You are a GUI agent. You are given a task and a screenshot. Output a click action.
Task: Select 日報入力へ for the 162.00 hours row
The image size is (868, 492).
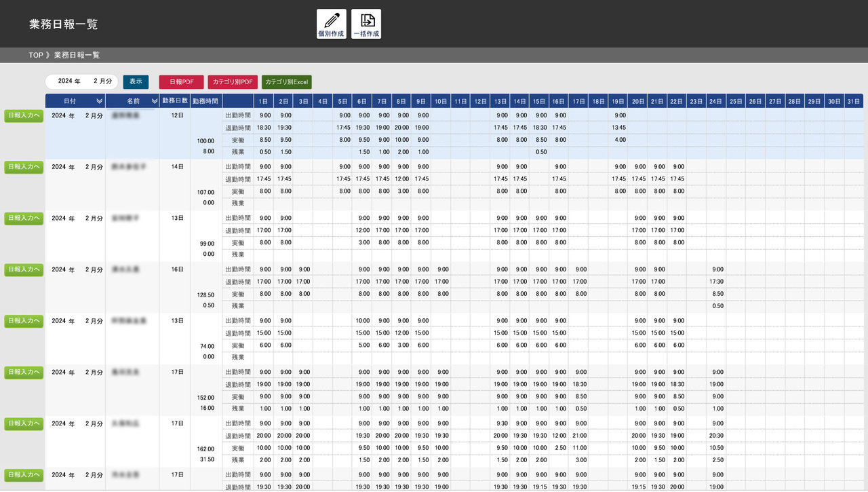24,423
